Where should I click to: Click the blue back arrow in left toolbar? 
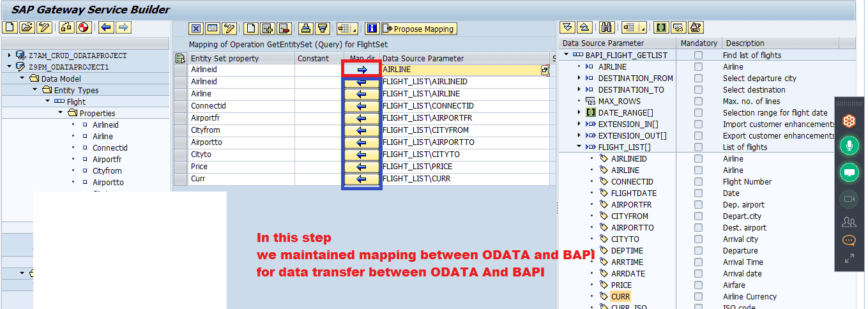click(x=106, y=27)
